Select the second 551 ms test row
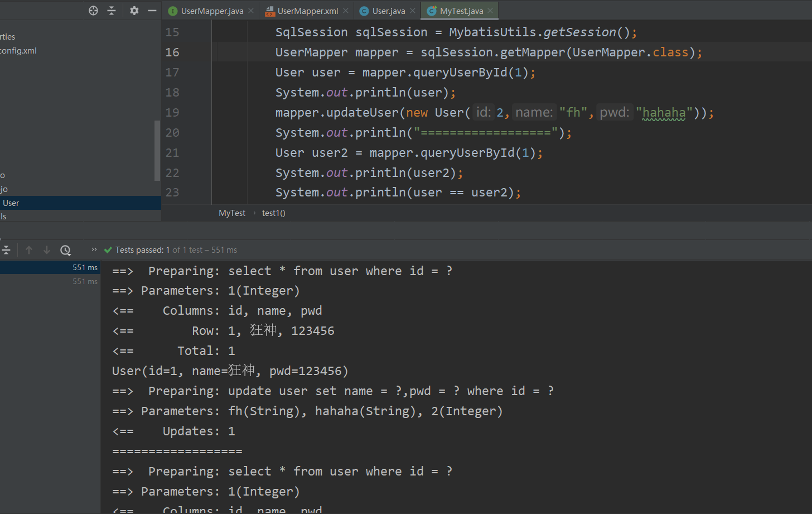The image size is (812, 514). (50, 282)
